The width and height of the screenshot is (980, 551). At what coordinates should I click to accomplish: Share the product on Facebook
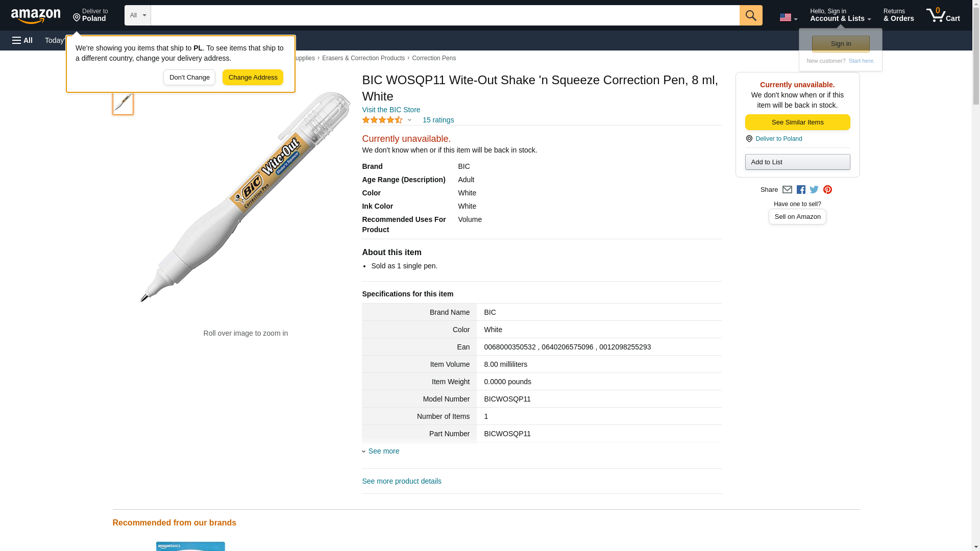point(801,190)
